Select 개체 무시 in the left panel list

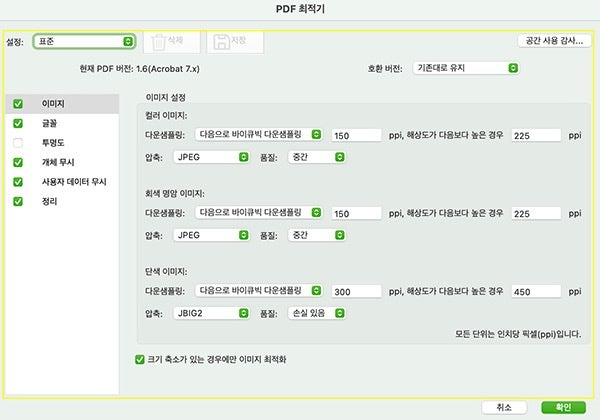click(x=58, y=162)
